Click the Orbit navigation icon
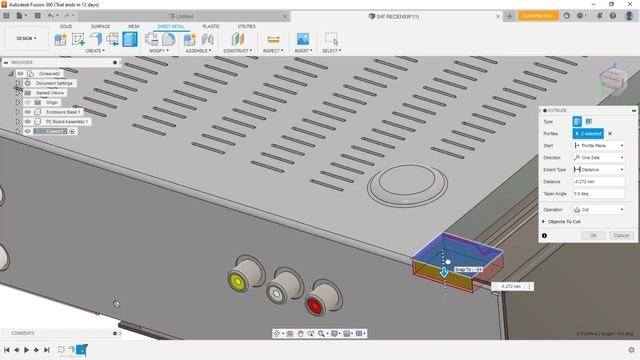This screenshot has height=360, width=640. (x=277, y=333)
